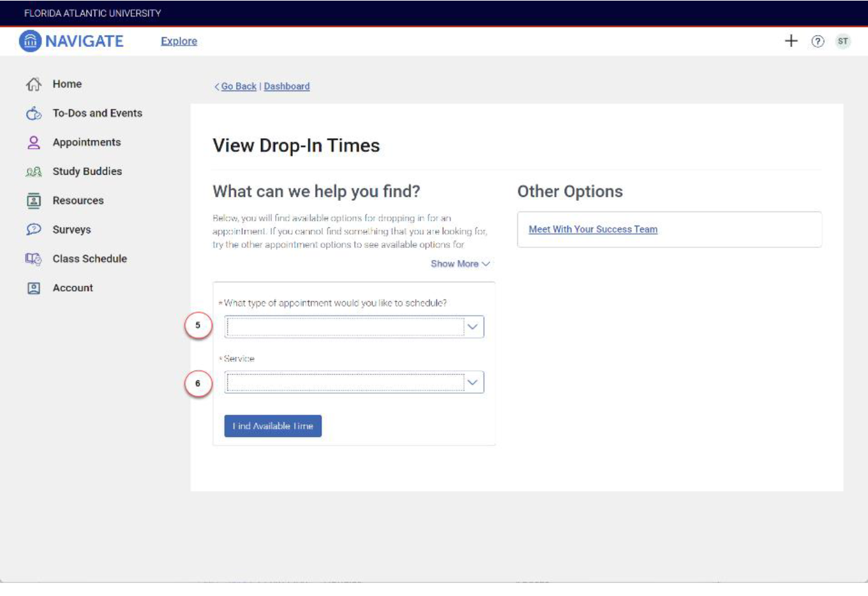Open the help question mark icon

point(817,41)
